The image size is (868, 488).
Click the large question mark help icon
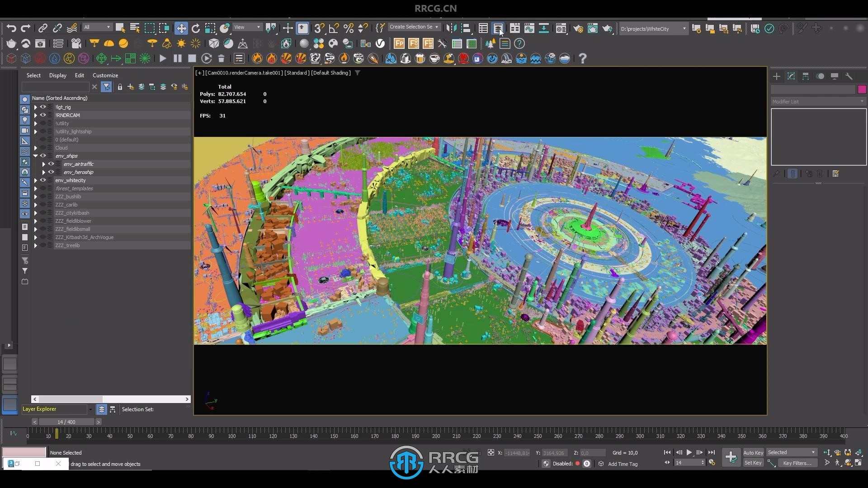coord(583,58)
